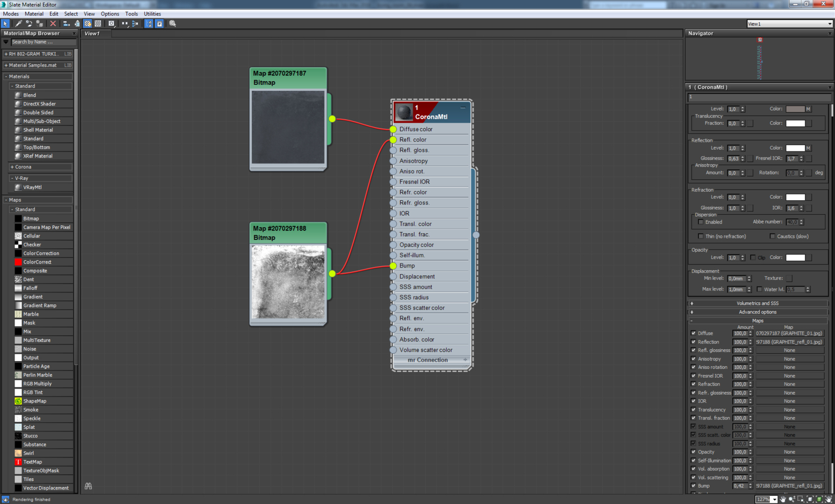Click Lay Out All nodes icon
Image resolution: width=835 pixels, height=504 pixels.
(x=125, y=24)
